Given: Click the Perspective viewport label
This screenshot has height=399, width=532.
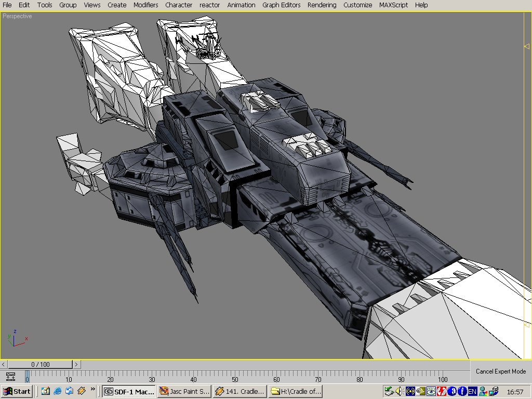Looking at the screenshot, I should click(x=17, y=16).
